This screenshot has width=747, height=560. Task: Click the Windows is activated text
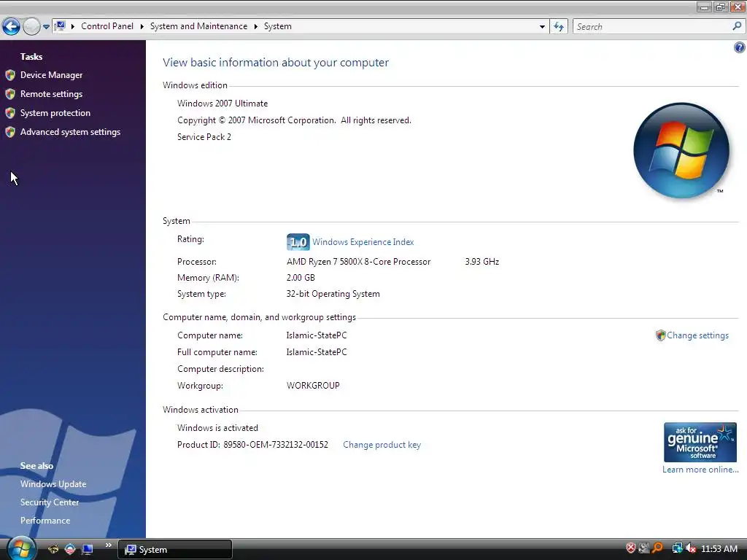(x=217, y=428)
